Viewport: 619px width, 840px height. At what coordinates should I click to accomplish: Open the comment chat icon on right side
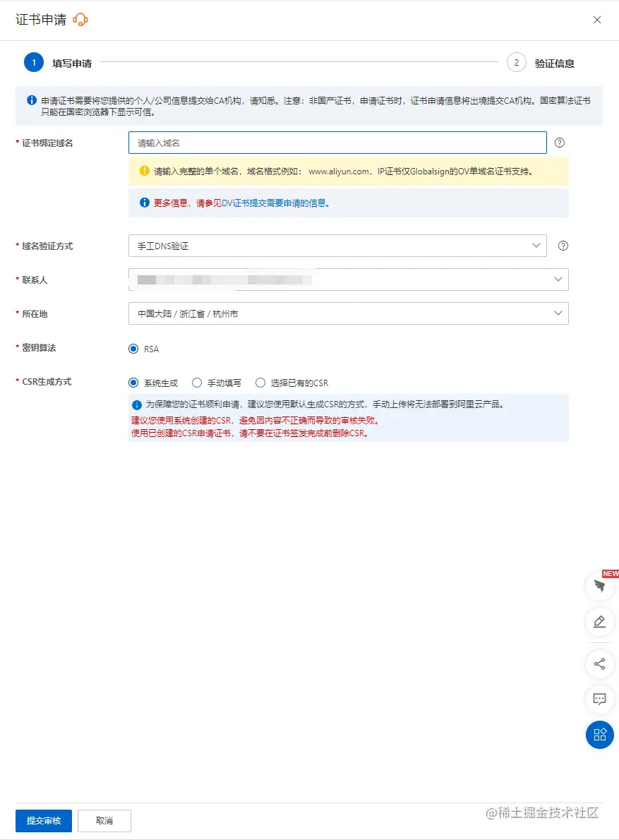coord(599,700)
